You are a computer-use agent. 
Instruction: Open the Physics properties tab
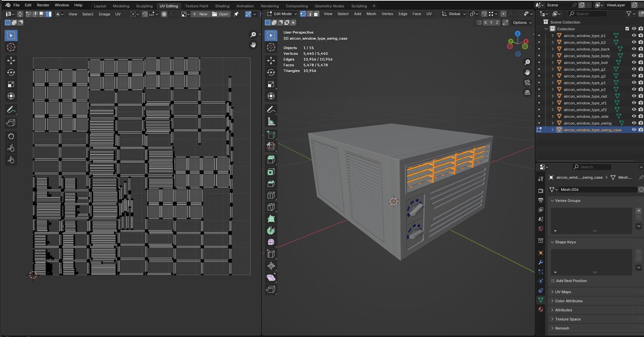point(541,281)
